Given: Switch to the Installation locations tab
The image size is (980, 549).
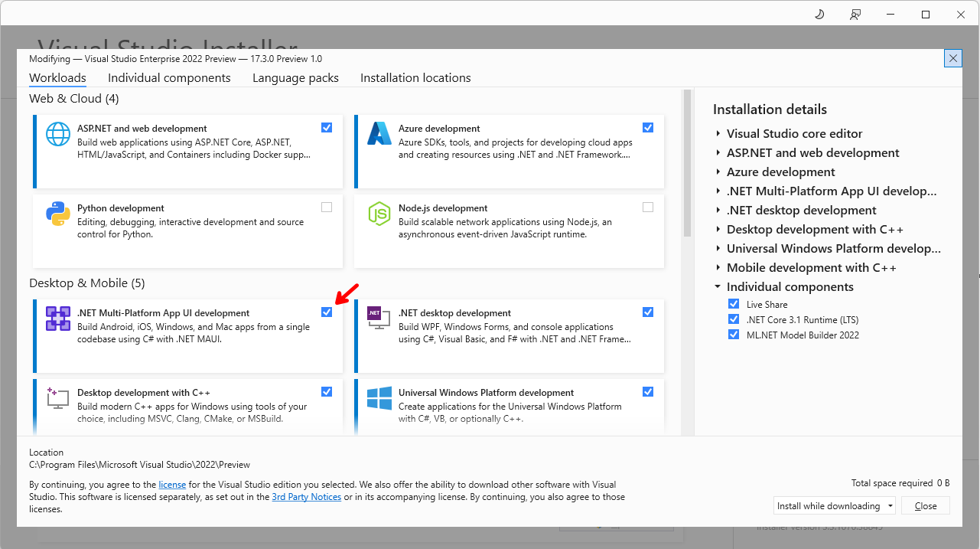Looking at the screenshot, I should tap(415, 78).
